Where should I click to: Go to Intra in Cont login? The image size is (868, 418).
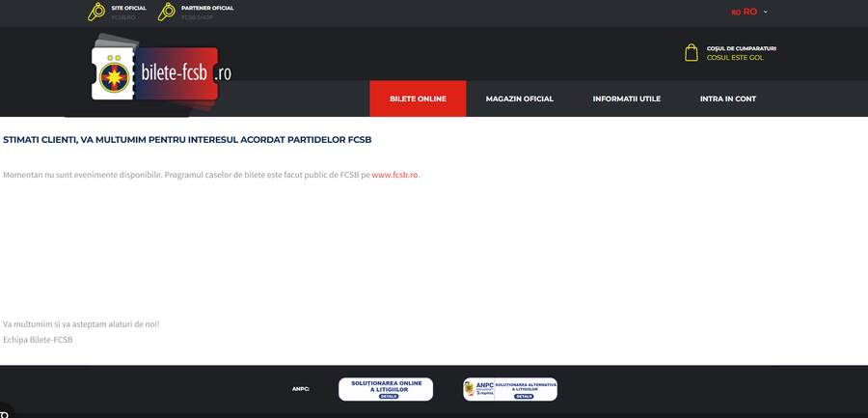tap(727, 98)
